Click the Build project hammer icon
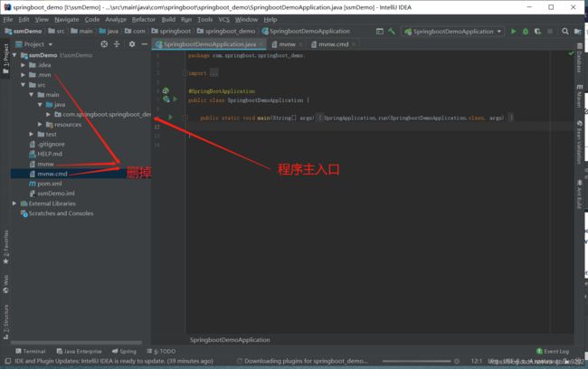Screen dimensions: 588x369 392,32
